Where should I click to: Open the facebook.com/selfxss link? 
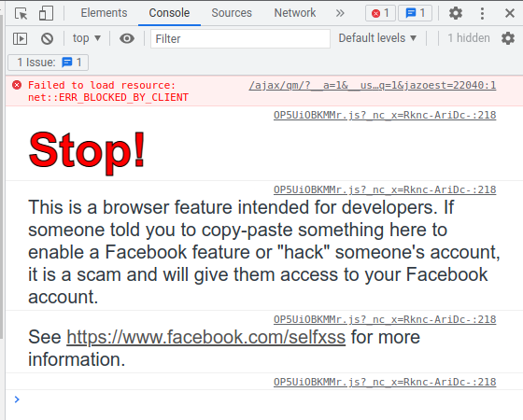[x=205, y=337]
